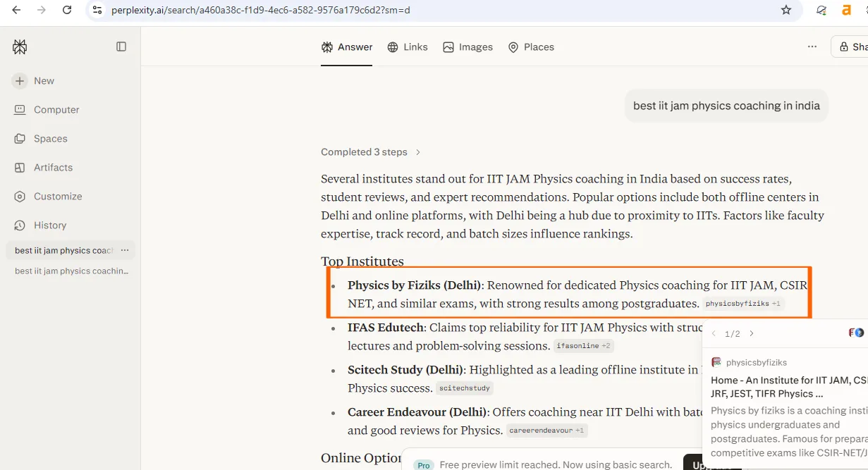The width and height of the screenshot is (868, 470).
Task: Open scitechstudy citation chip
Action: click(x=463, y=388)
